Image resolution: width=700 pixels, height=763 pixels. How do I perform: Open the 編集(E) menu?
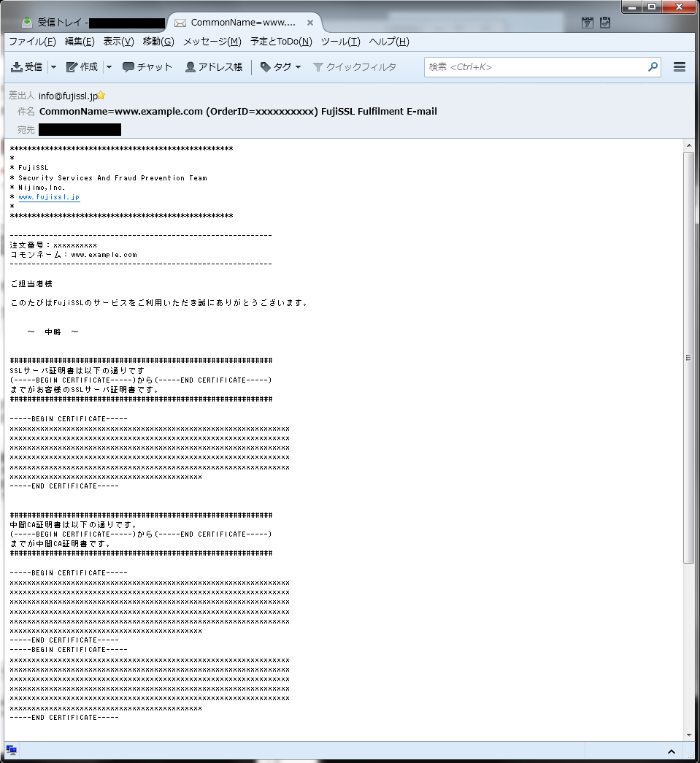coord(80,42)
